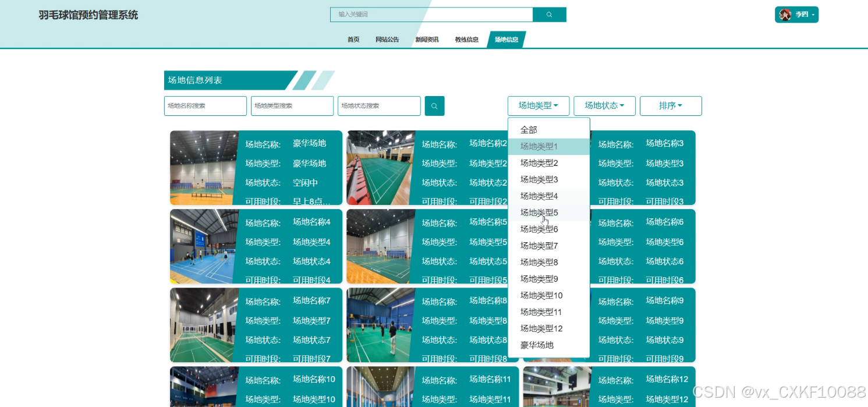The height and width of the screenshot is (407, 868).
Task: Click the 空闲中 status text
Action: [x=305, y=183]
